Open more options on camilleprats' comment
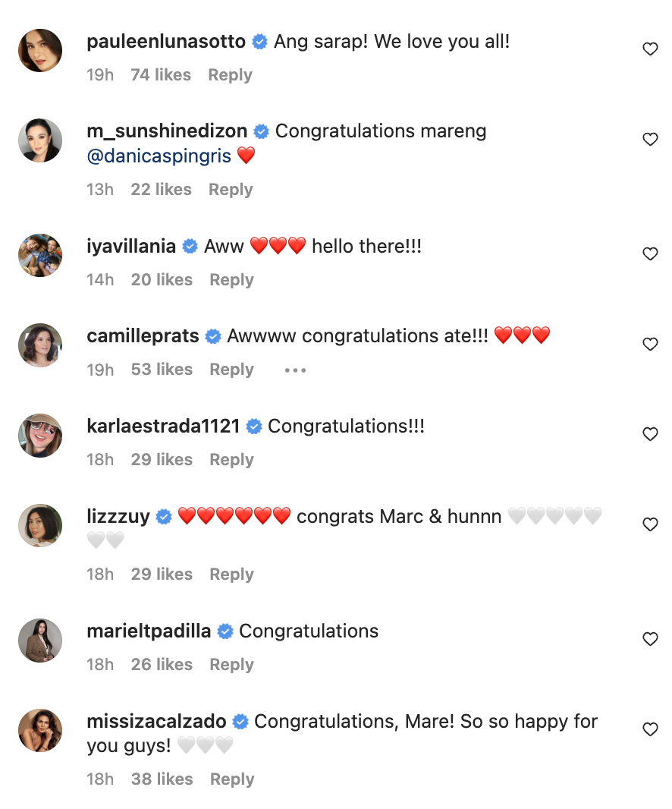672x809 pixels. tap(294, 370)
